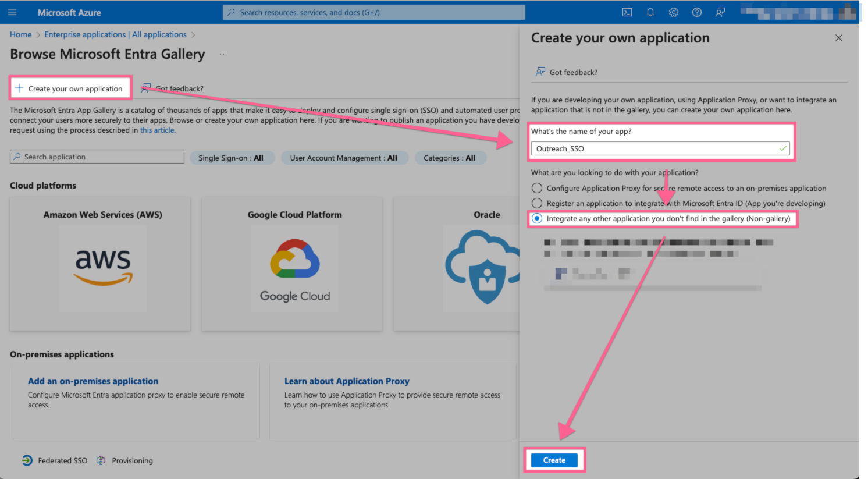Click the feedback icon in the side panel

click(540, 72)
